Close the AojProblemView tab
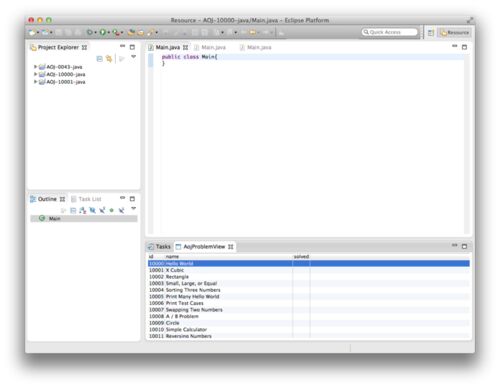The image size is (500, 388). pyautogui.click(x=231, y=247)
